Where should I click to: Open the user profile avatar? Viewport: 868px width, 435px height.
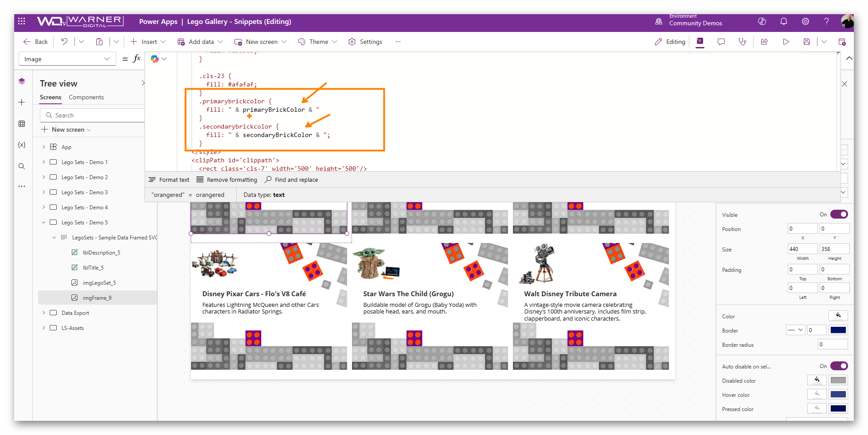pos(847,21)
